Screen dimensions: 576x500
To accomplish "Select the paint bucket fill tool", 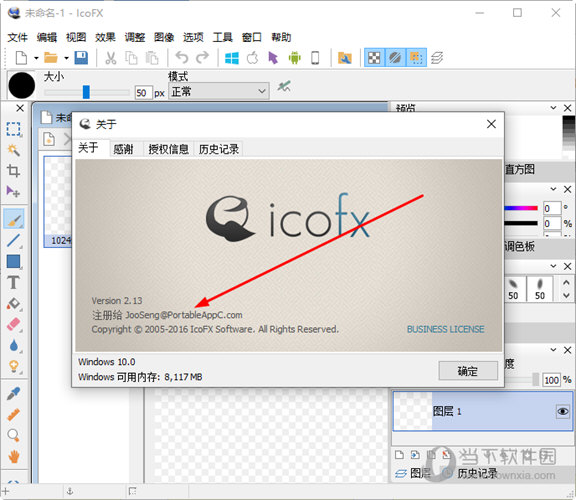I will click(x=14, y=304).
